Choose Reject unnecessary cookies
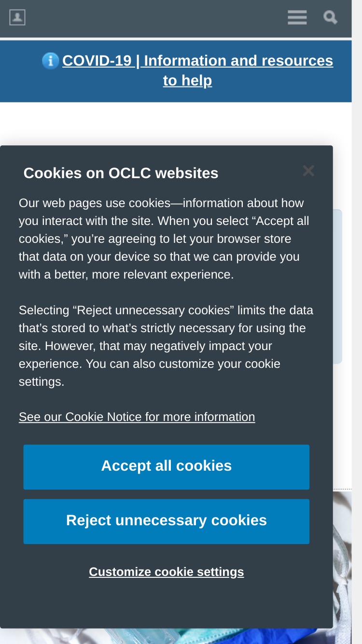Viewport: 362px width, 644px height. tap(166, 521)
